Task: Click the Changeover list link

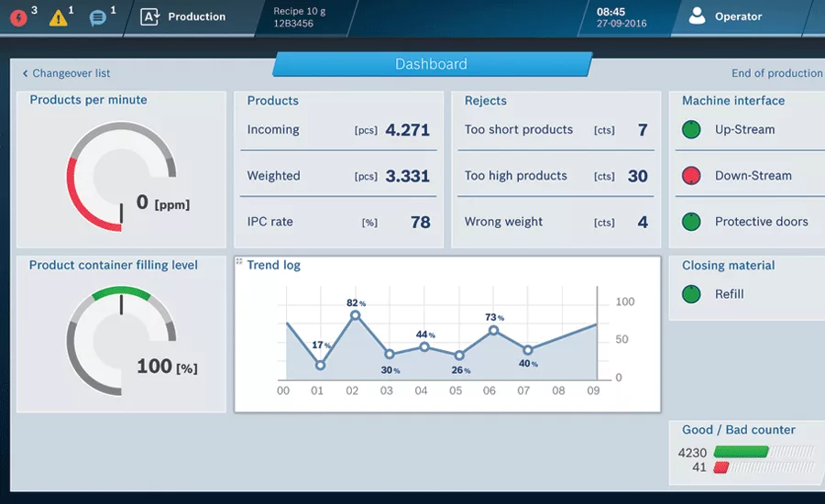Action: click(71, 73)
